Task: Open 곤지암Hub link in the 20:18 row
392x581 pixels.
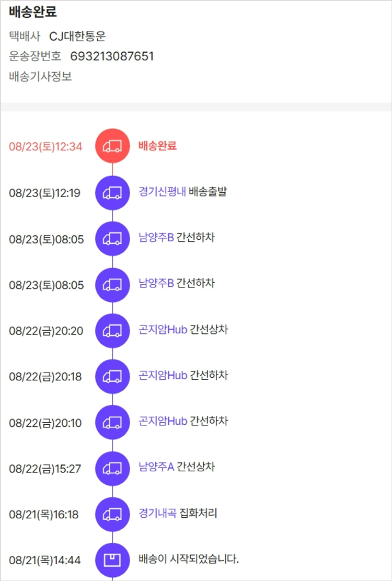Action: point(163,375)
